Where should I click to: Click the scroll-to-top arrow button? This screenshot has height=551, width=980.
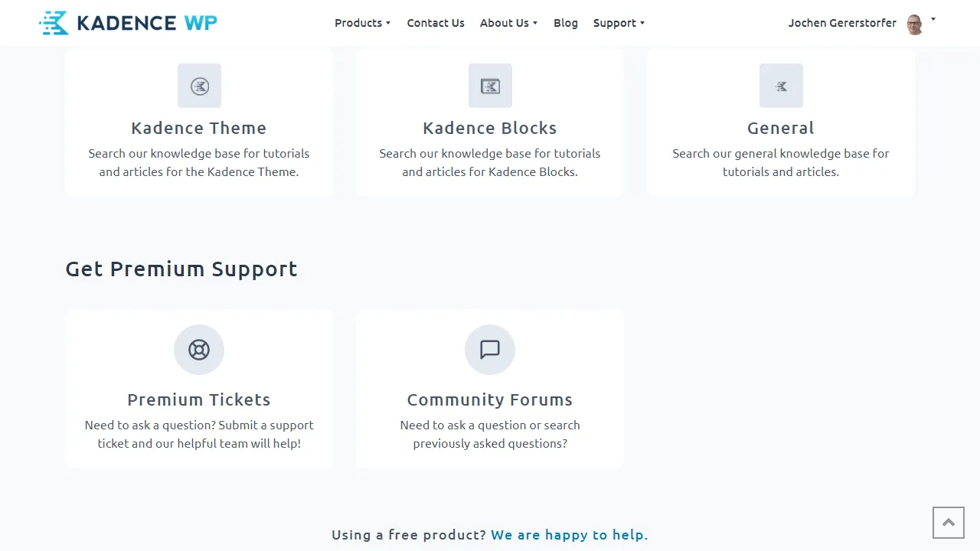[x=949, y=523]
